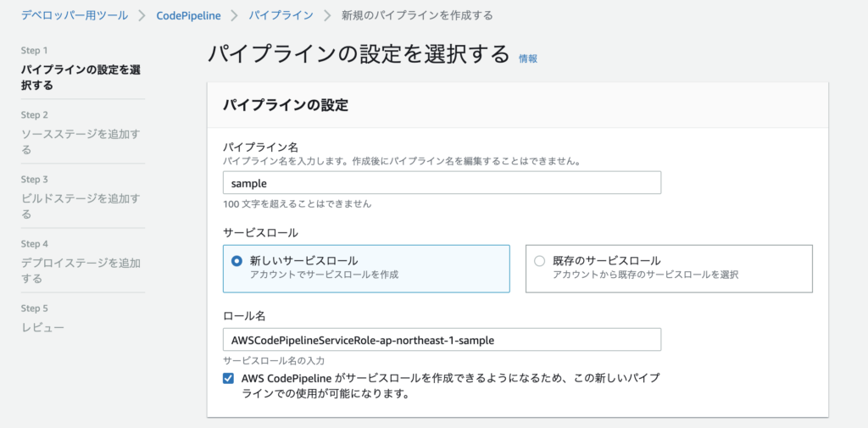Jump to Step 4 デプロイステージを追加する
868x428 pixels.
[81, 270]
